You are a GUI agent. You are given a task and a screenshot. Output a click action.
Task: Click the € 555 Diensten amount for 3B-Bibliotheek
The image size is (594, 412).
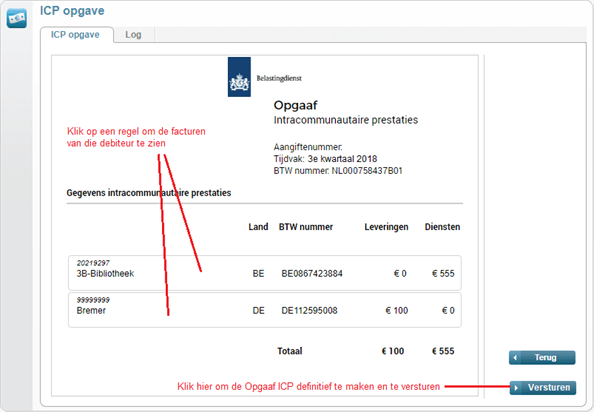[x=443, y=273]
